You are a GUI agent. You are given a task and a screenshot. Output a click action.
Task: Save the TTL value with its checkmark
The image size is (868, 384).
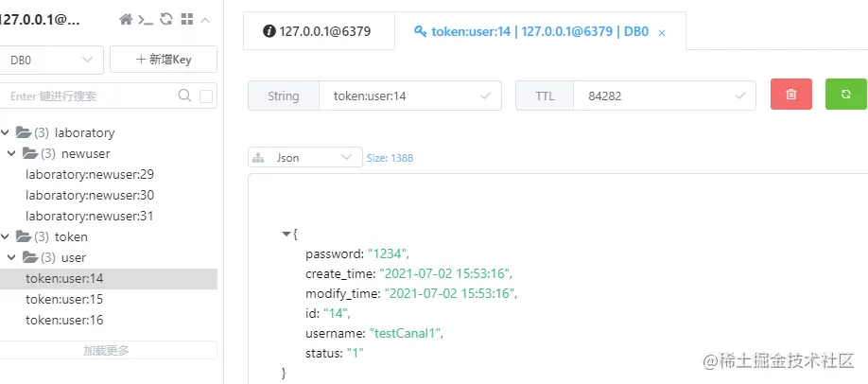[740, 96]
